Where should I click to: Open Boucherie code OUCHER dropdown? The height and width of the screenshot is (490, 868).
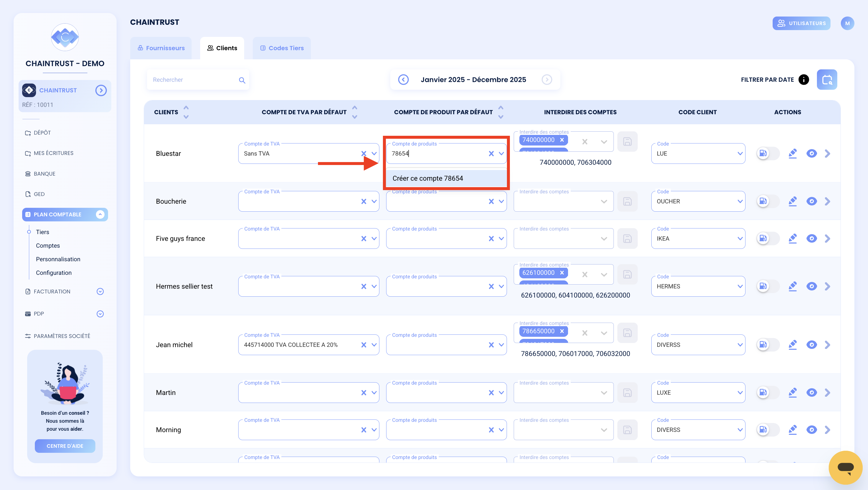[x=698, y=201]
